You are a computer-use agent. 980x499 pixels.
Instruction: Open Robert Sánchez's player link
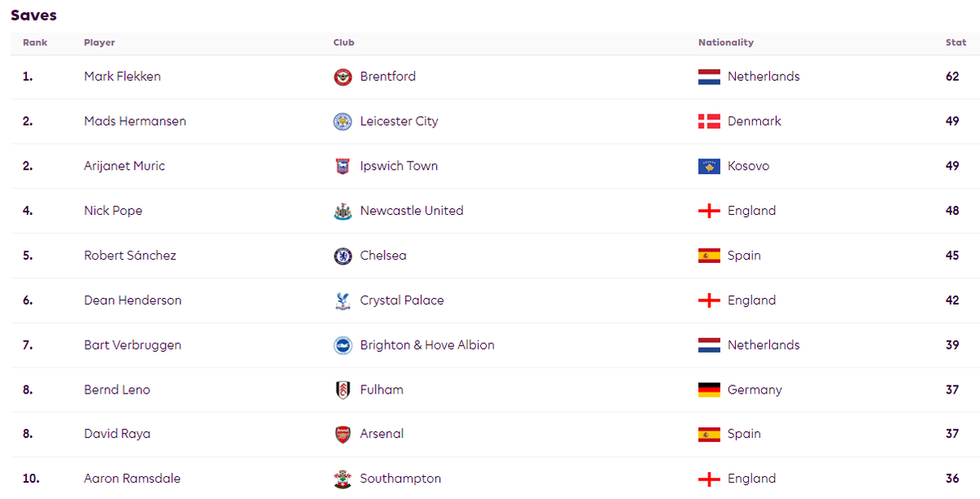(x=130, y=256)
